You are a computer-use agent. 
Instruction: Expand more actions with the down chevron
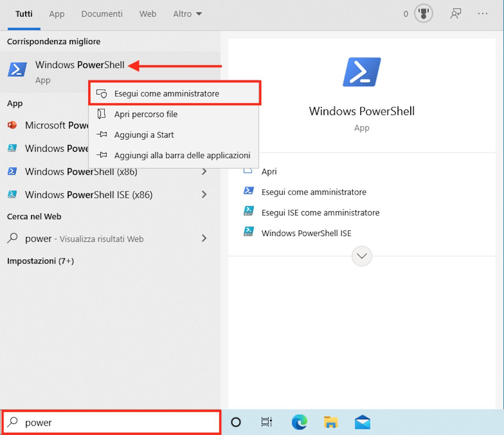362,256
